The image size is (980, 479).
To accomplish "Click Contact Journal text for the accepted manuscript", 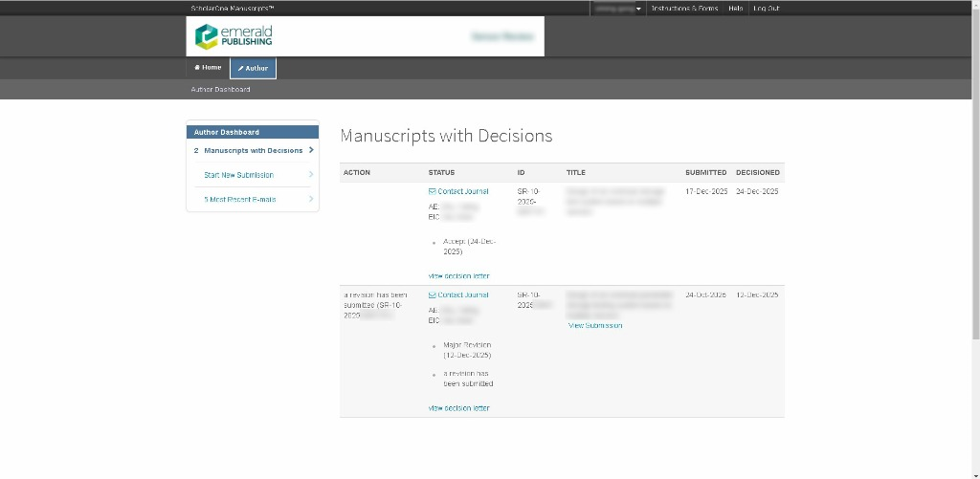I will pos(463,192).
